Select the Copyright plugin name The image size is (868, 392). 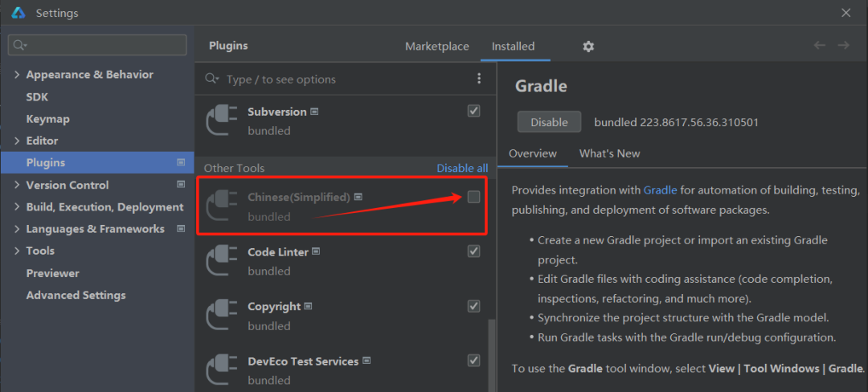coord(274,306)
